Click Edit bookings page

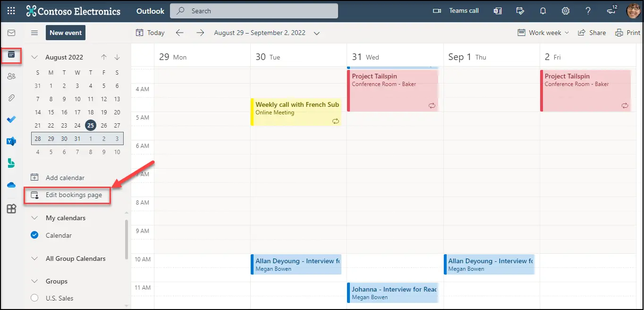pos(73,195)
